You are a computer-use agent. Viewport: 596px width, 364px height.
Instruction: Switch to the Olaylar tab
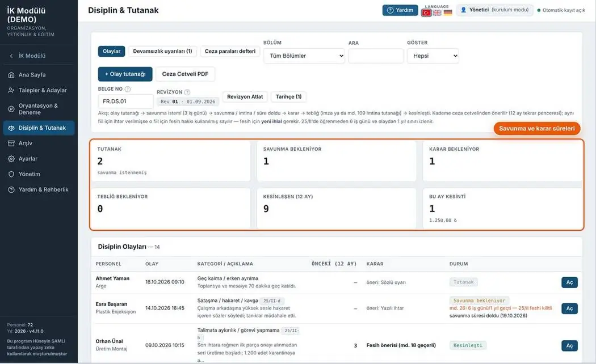pos(111,51)
